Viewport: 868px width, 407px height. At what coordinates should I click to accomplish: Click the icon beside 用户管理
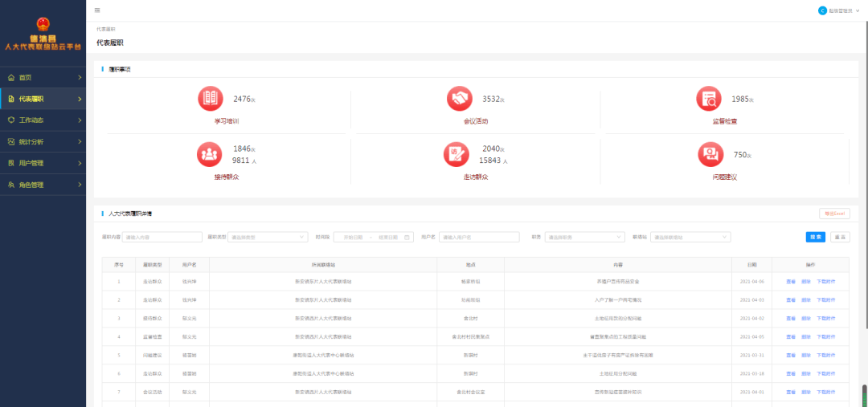[x=11, y=163]
